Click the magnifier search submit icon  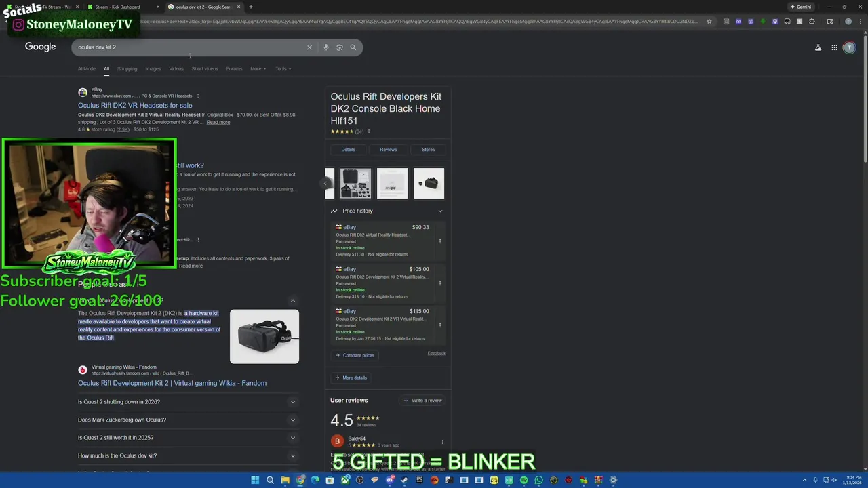[353, 47]
